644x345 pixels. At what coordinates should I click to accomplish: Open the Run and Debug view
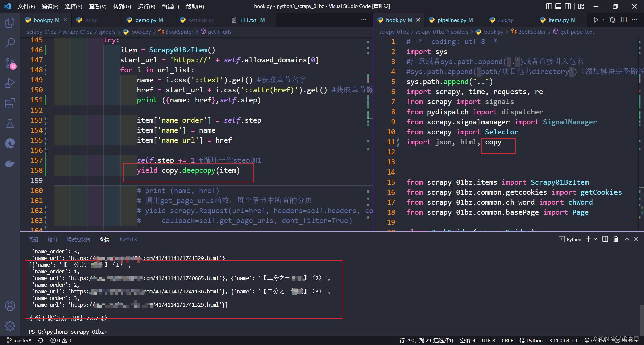(x=10, y=83)
